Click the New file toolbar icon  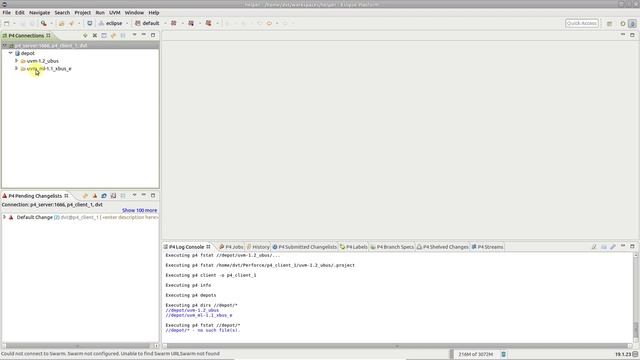(7, 23)
